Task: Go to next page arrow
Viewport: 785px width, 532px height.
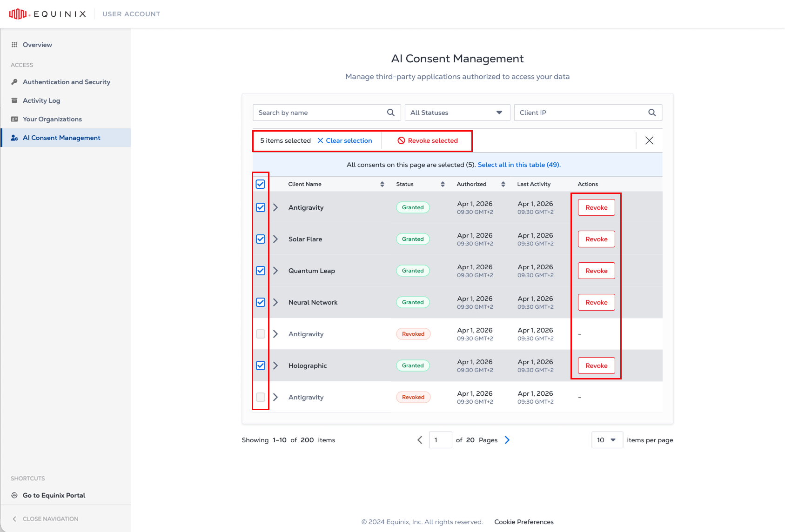Action: (507, 440)
